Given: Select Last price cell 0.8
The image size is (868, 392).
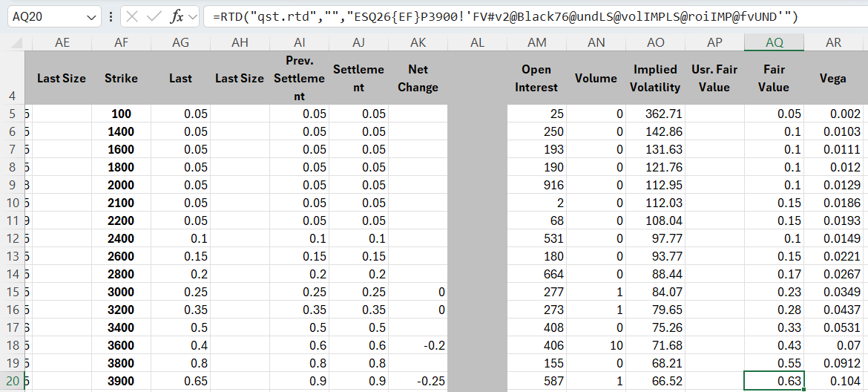Looking at the screenshot, I should point(180,363).
